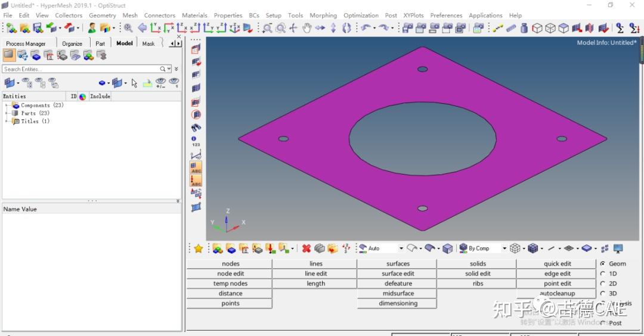This screenshot has height=336, width=644.
Task: Open the Mesh menu
Action: [130, 15]
